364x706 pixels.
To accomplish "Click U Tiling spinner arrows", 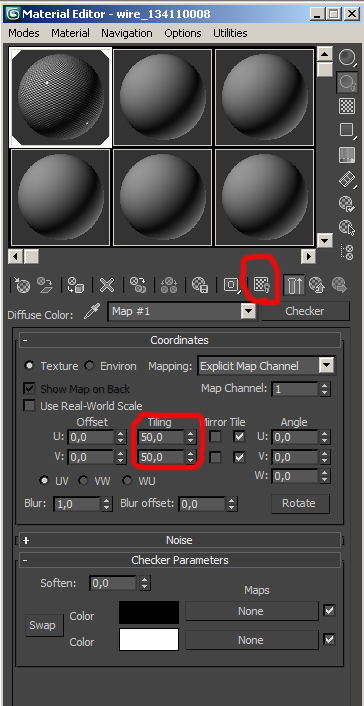I will pyautogui.click(x=191, y=437).
